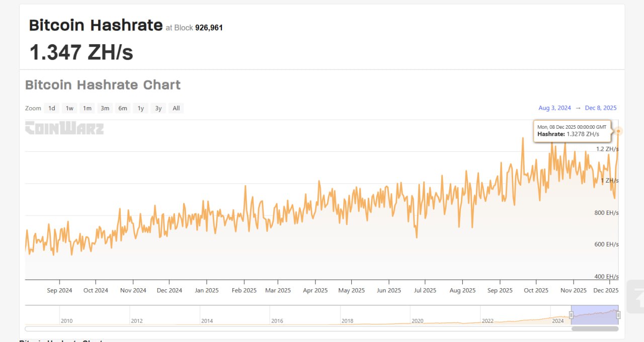The width and height of the screenshot is (644, 342).
Task: Click the CoinWarz watermark logo
Action: [x=64, y=128]
